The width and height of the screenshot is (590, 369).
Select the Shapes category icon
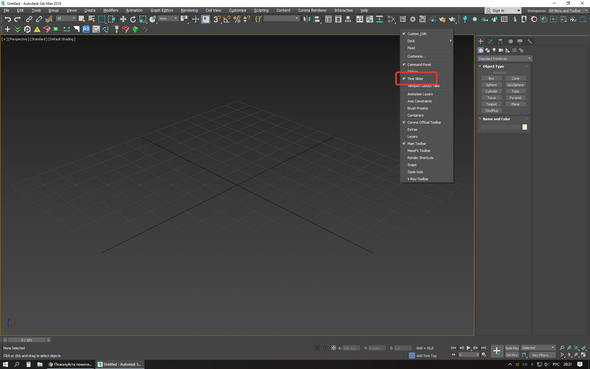click(x=487, y=50)
